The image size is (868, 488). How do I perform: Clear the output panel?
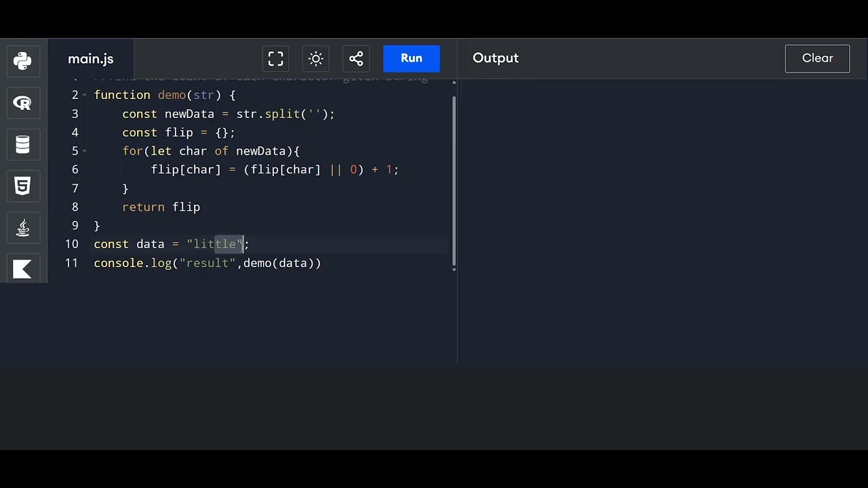point(817,58)
